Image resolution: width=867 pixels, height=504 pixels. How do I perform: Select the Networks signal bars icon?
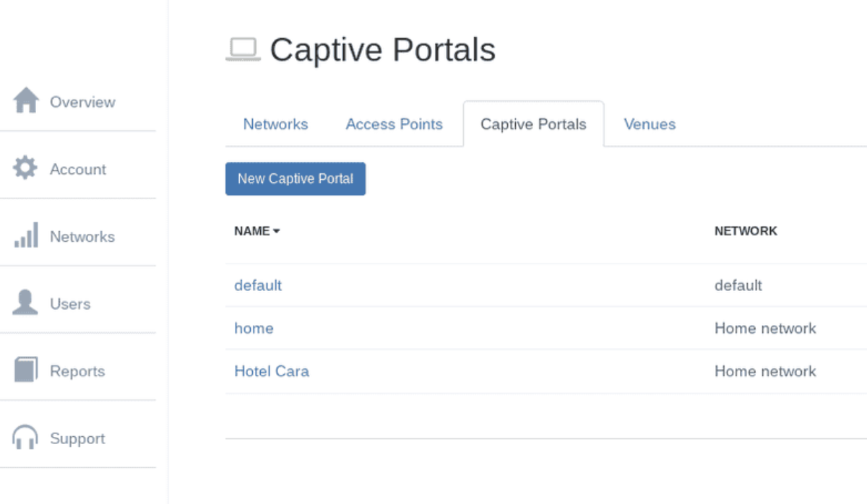click(x=26, y=235)
